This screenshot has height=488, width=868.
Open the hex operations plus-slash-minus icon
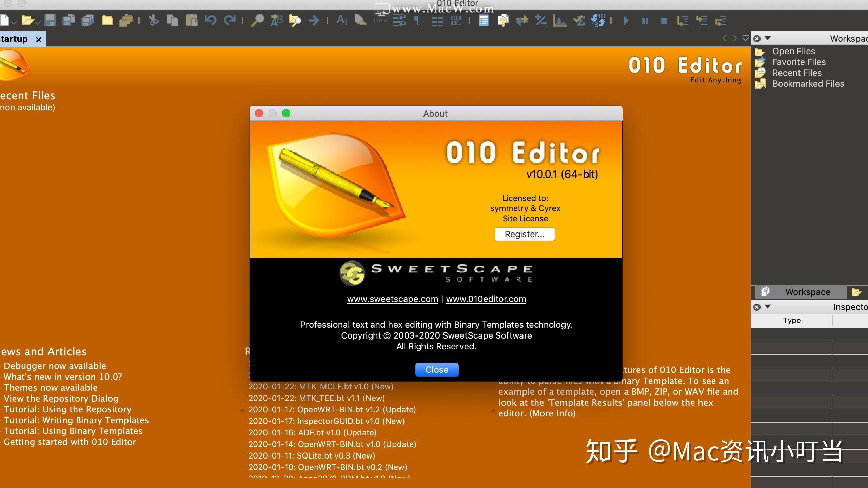[541, 20]
